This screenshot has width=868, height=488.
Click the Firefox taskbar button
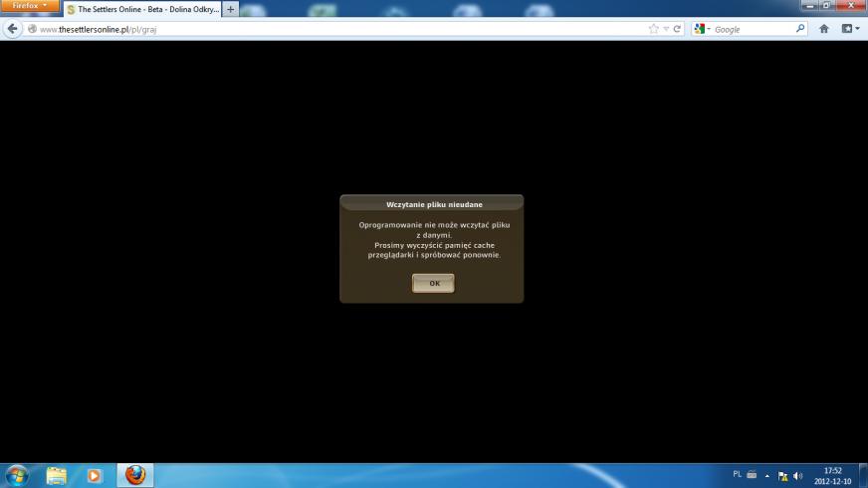(x=134, y=475)
